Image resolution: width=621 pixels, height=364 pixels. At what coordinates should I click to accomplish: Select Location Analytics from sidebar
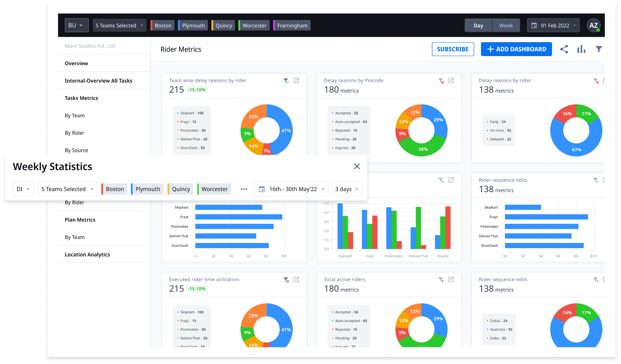point(87,254)
